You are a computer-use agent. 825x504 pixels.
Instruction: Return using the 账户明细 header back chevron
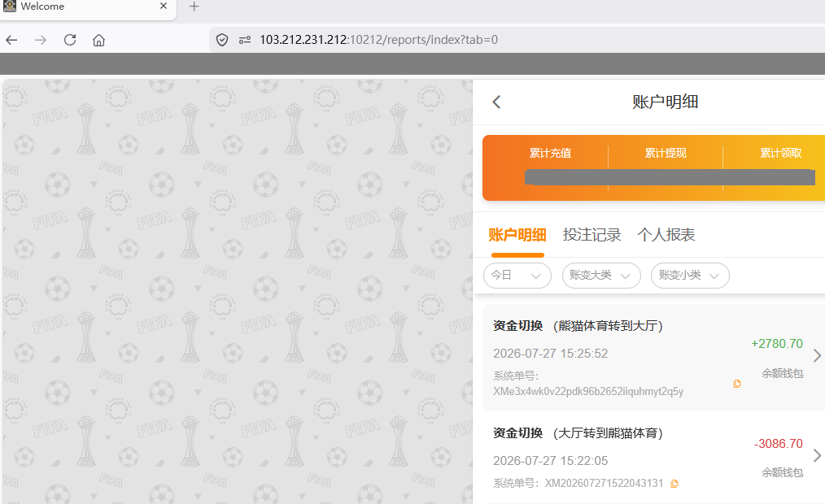click(x=496, y=102)
